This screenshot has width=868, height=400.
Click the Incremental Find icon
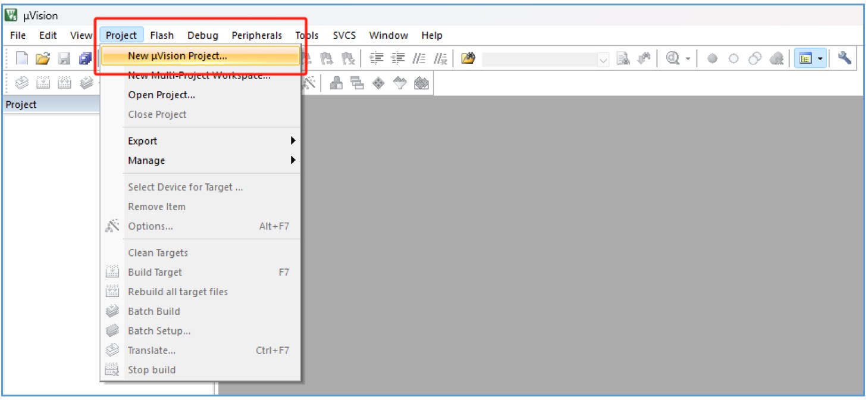[643, 58]
